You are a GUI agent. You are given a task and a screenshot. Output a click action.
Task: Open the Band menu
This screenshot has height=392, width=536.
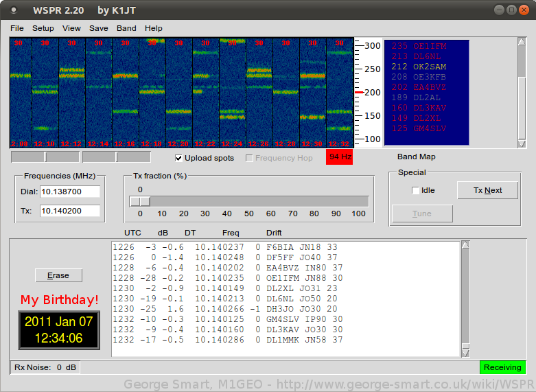pos(126,28)
